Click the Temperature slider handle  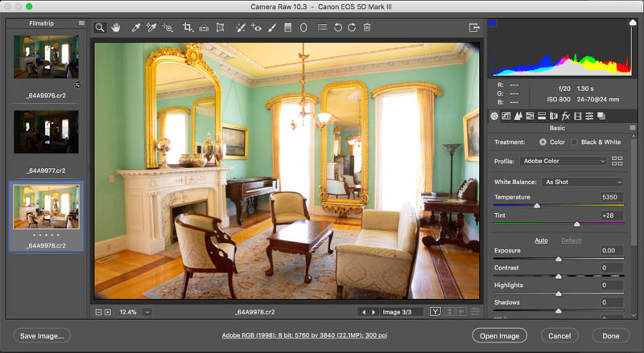point(537,206)
